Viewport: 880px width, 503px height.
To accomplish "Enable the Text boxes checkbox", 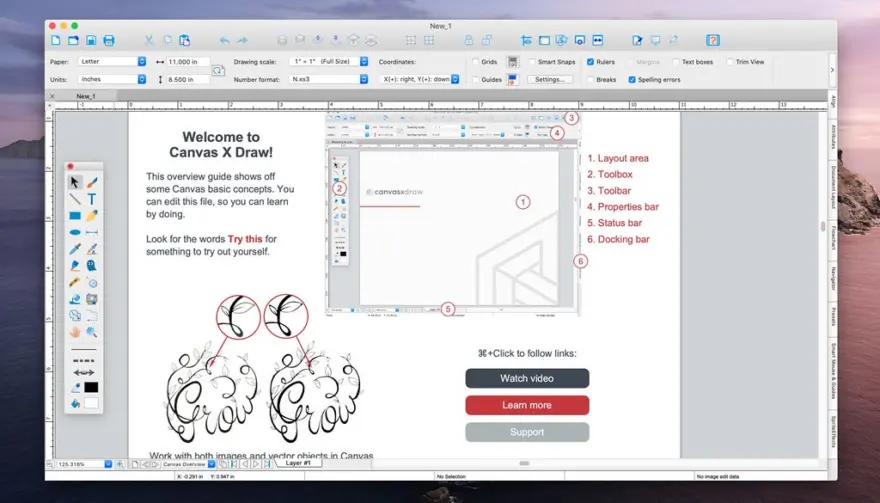I will pyautogui.click(x=676, y=62).
